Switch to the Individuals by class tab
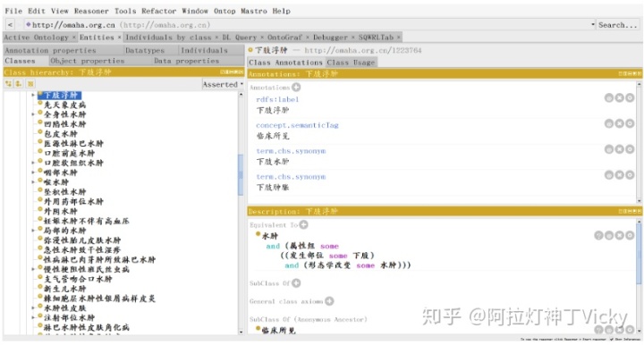Image resolution: width=644 pixels, height=345 pixels. pos(168,38)
